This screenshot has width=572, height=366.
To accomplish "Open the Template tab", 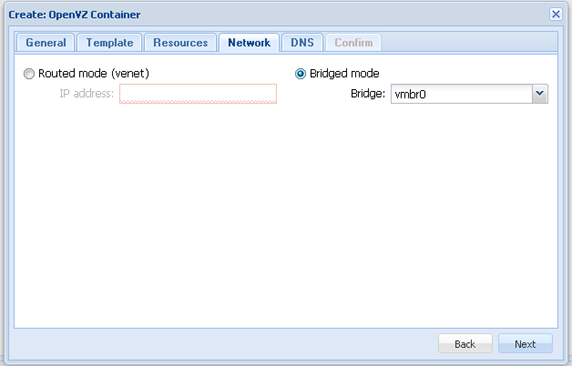I will [109, 43].
